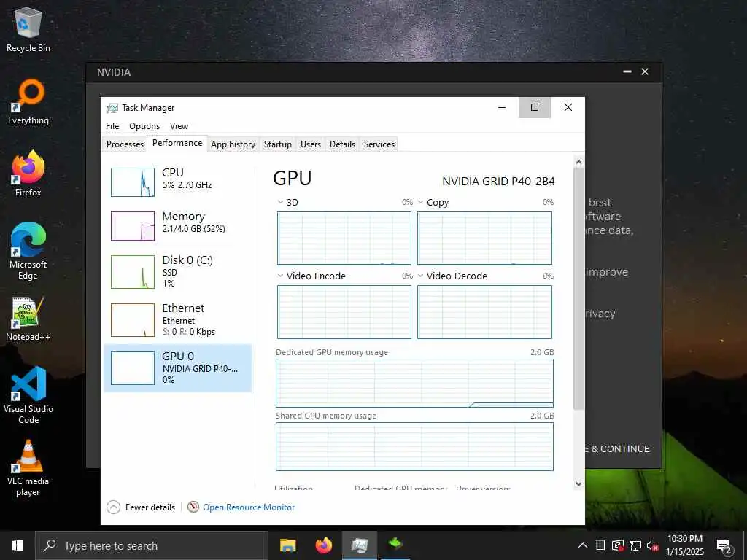
Task: Click the tablet mode tray icon
Action: [600, 545]
